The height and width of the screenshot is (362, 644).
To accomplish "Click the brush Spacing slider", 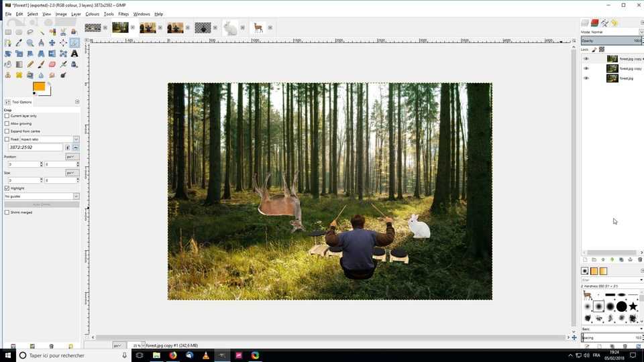I will (612, 338).
